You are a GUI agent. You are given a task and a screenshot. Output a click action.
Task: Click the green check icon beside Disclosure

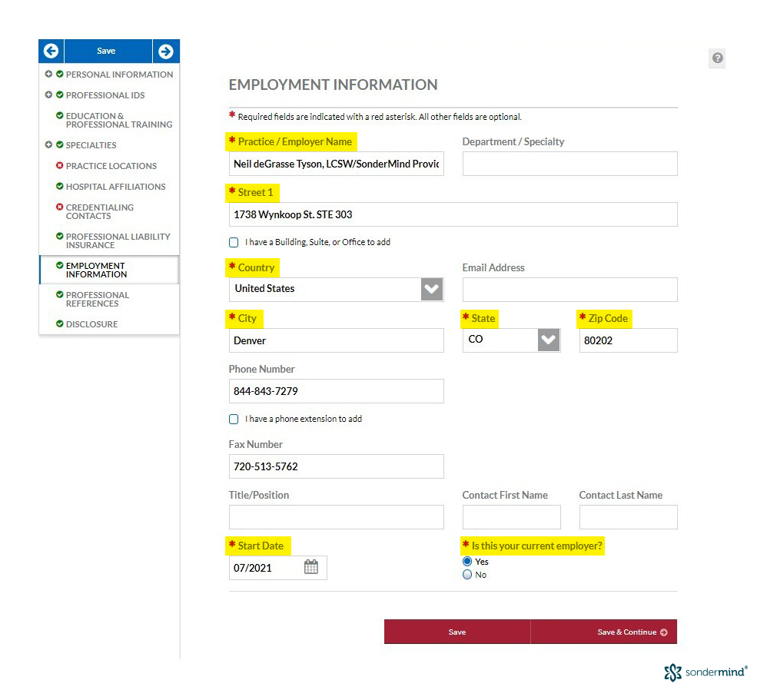click(x=60, y=323)
